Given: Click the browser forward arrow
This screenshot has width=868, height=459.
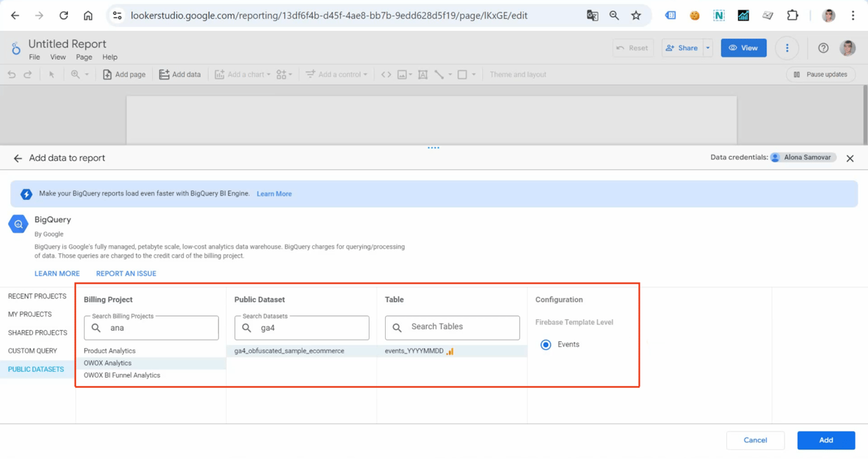Looking at the screenshot, I should [x=39, y=15].
